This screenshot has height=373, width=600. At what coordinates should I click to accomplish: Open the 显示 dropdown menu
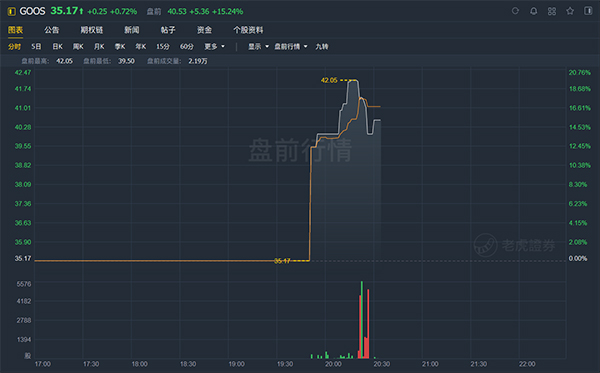[258, 47]
